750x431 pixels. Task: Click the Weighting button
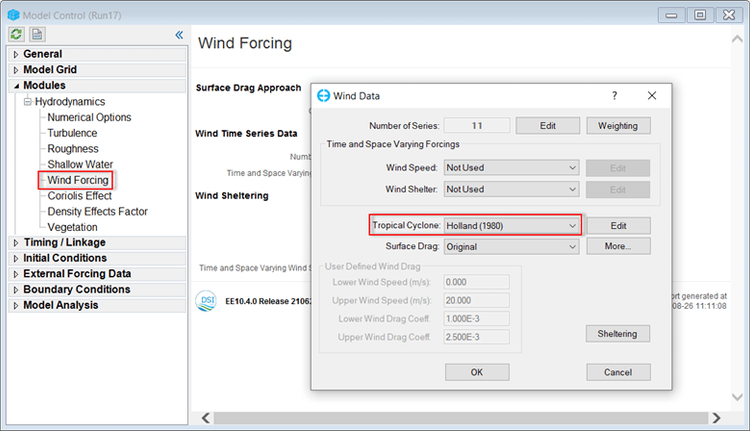[618, 126]
